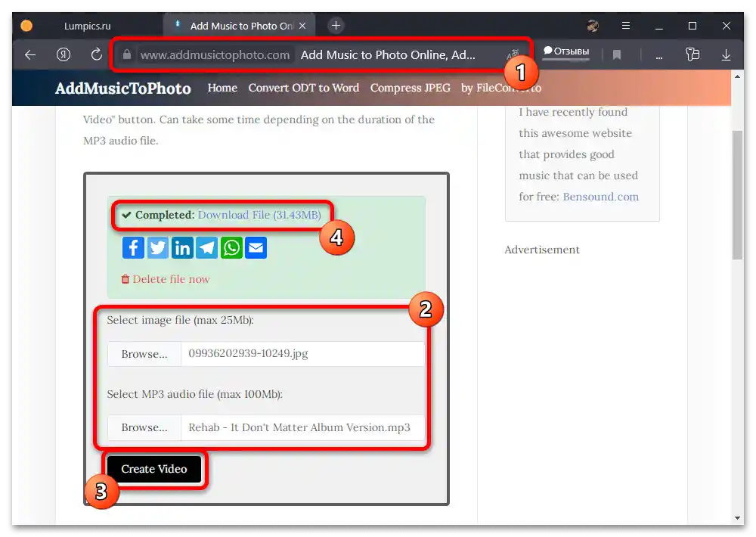The image size is (756, 537).
Task: Click Browse for the MP3 audio file
Action: click(144, 427)
